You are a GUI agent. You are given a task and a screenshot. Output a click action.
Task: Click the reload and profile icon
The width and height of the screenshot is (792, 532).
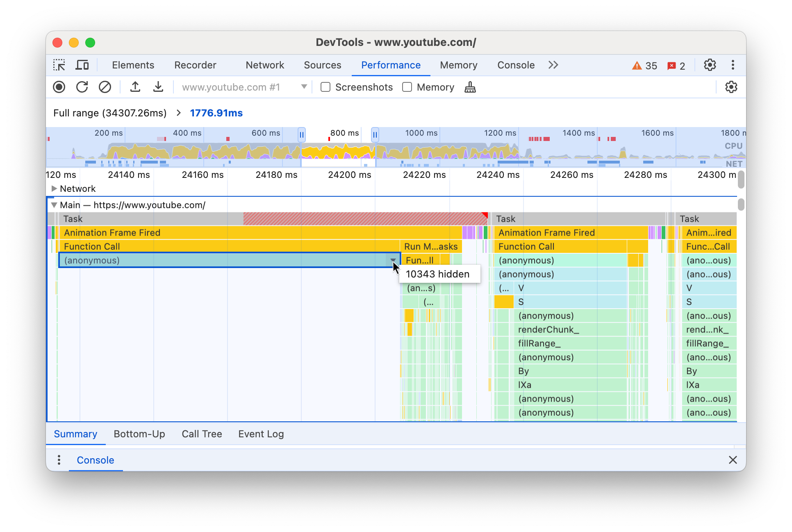82,87
